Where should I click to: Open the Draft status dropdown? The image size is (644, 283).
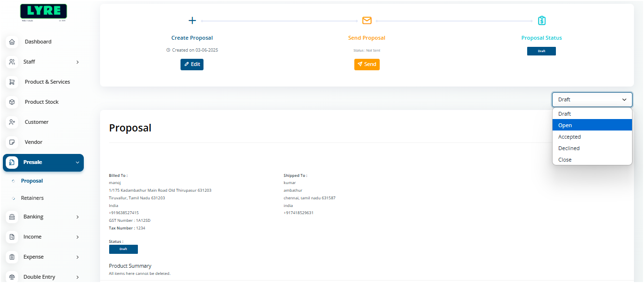click(592, 99)
